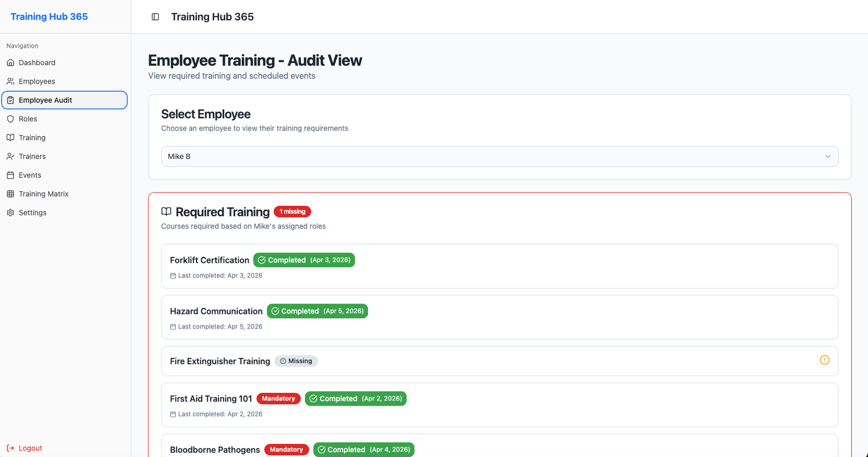Click the orange warning icon on Fire Extinguisher row
Image resolution: width=868 pixels, height=457 pixels.
point(825,360)
